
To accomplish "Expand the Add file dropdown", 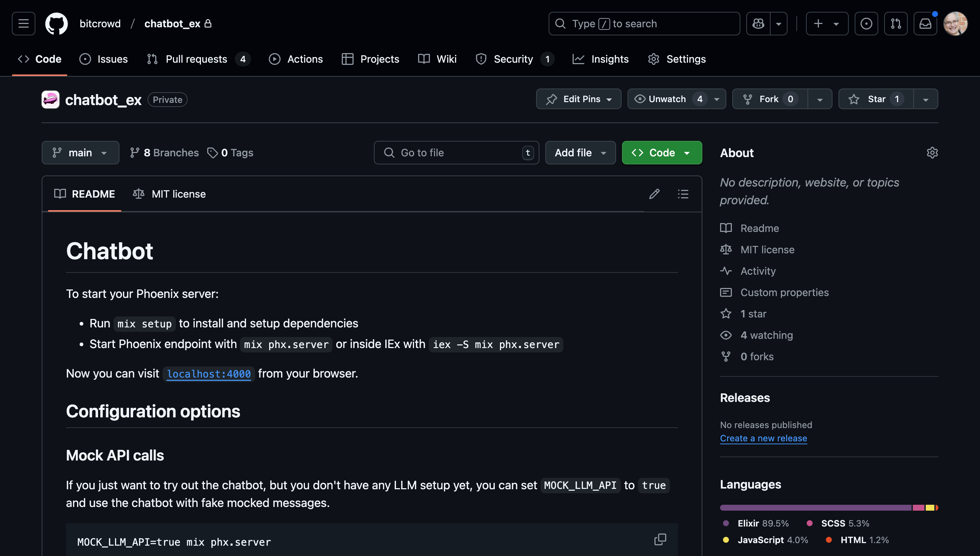I will click(x=580, y=152).
